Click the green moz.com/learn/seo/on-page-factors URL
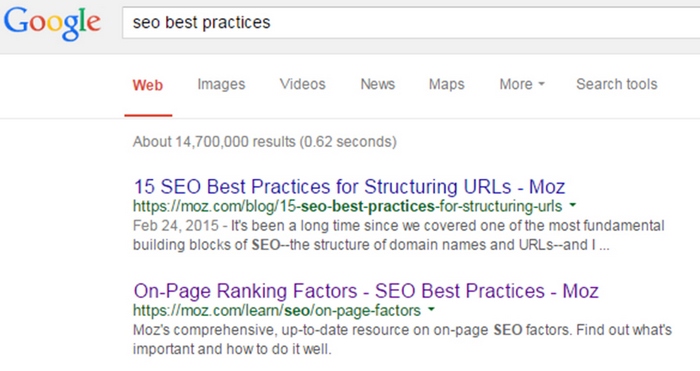Image resolution: width=700 pixels, height=371 pixels. 277,311
